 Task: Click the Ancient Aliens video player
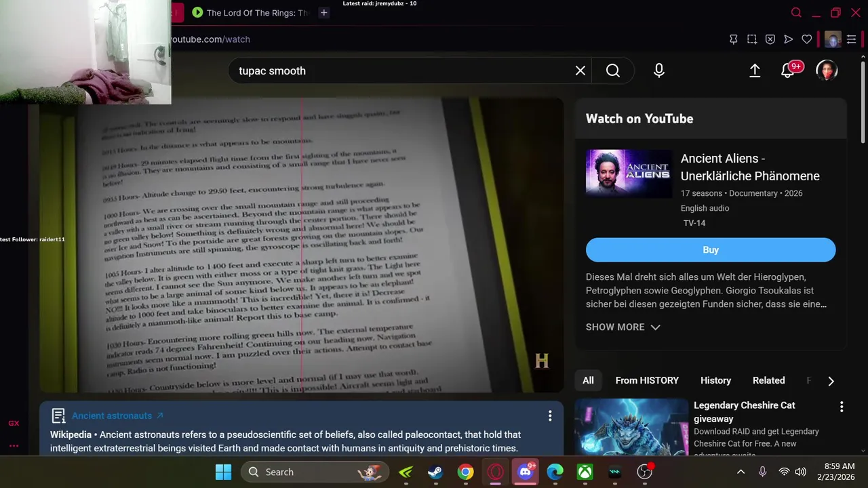(x=301, y=245)
